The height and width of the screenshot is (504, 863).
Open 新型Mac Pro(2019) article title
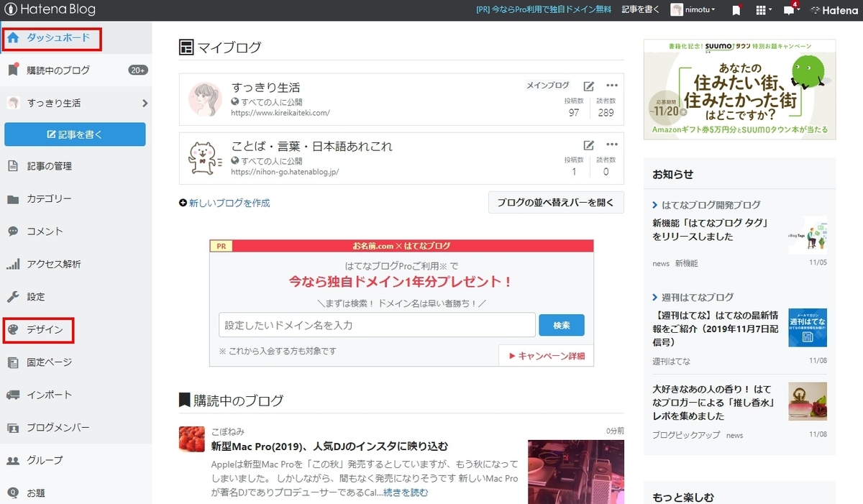click(329, 446)
